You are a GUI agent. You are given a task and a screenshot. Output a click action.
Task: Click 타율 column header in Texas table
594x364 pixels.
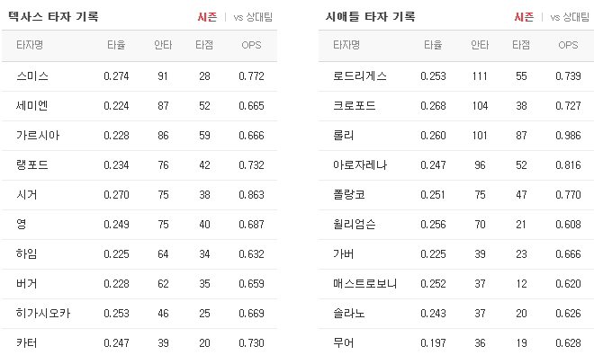116,45
